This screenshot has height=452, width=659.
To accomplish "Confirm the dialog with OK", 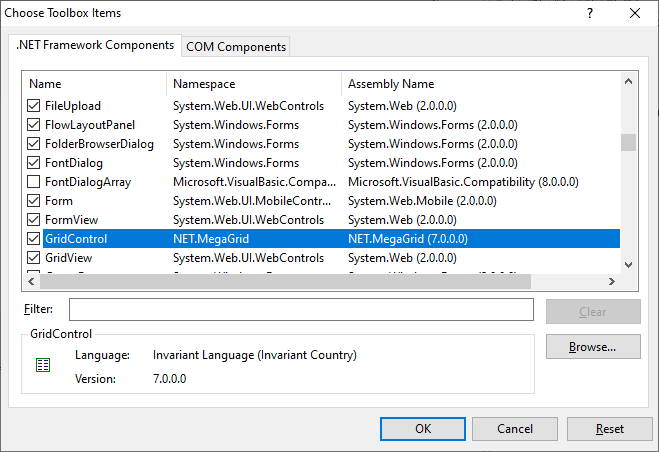I will (423, 428).
